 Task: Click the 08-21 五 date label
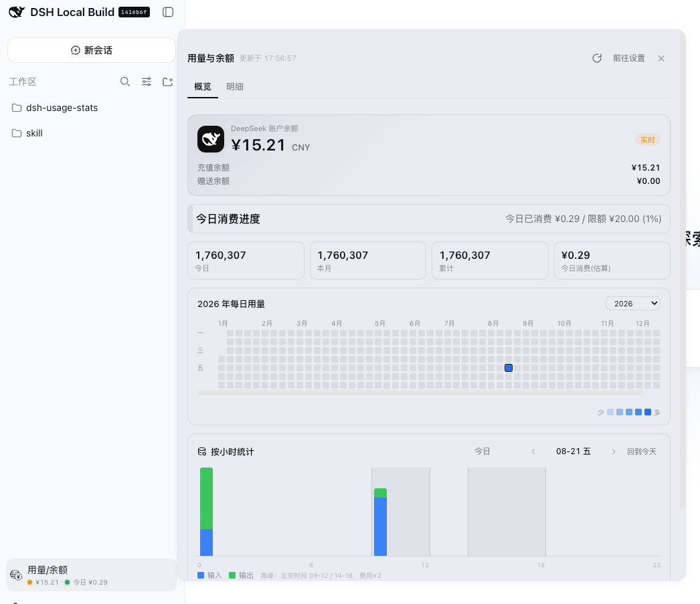pyautogui.click(x=574, y=451)
